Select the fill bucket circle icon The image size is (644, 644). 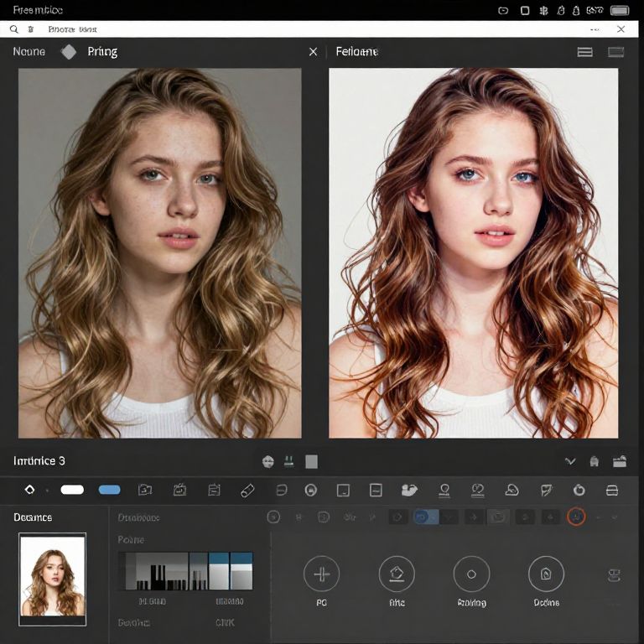[397, 574]
